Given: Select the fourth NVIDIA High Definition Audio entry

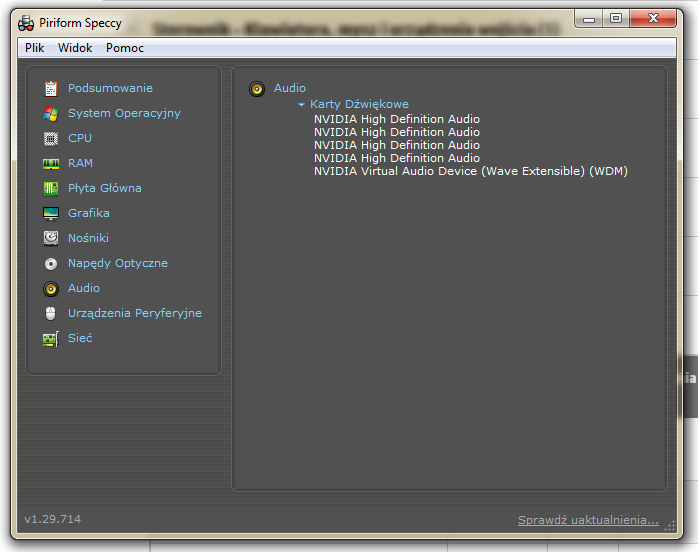Looking at the screenshot, I should tap(397, 158).
